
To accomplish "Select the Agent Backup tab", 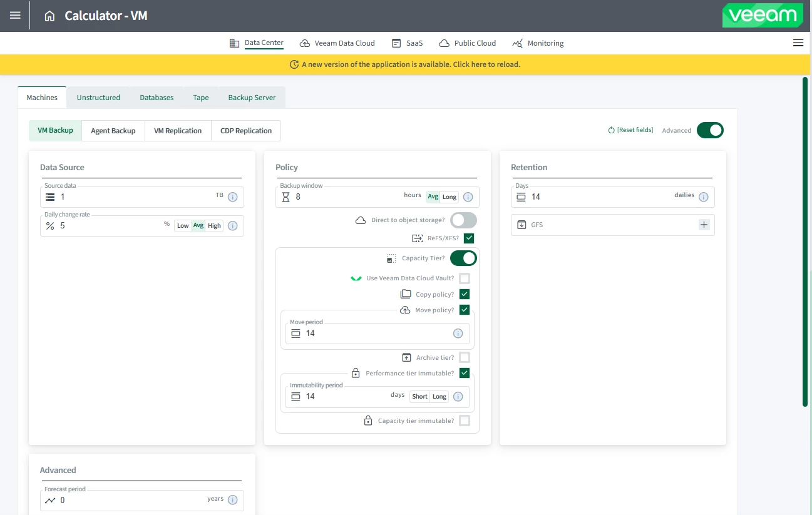I will click(x=113, y=131).
